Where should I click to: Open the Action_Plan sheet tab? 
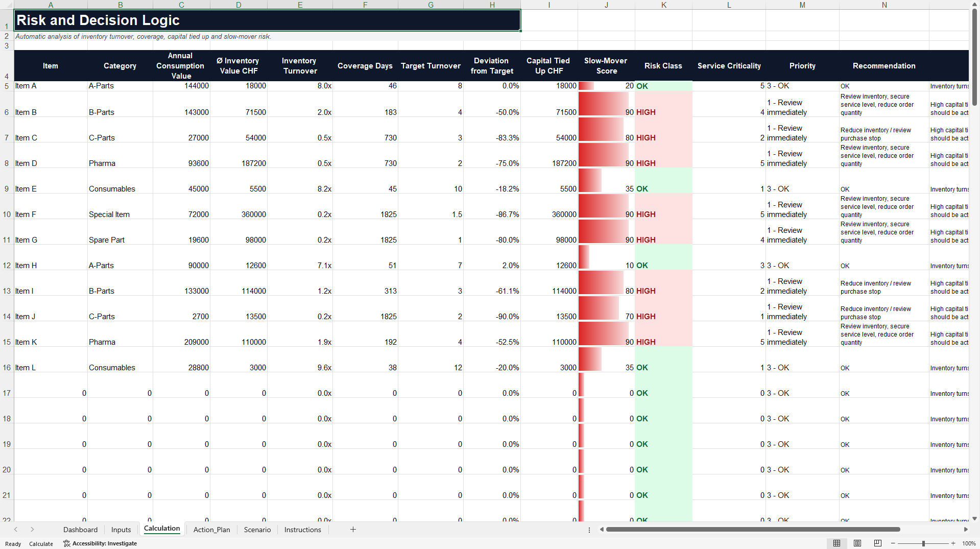[211, 530]
